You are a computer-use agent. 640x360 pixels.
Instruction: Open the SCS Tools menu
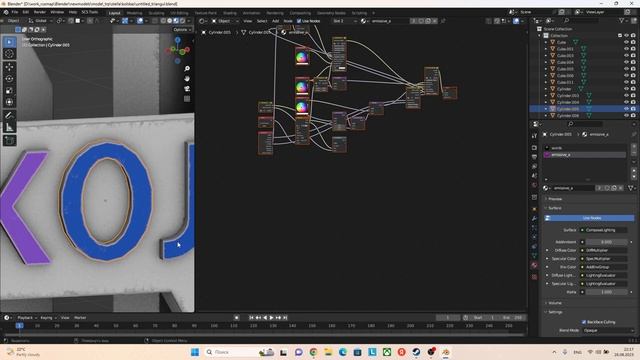(89, 12)
